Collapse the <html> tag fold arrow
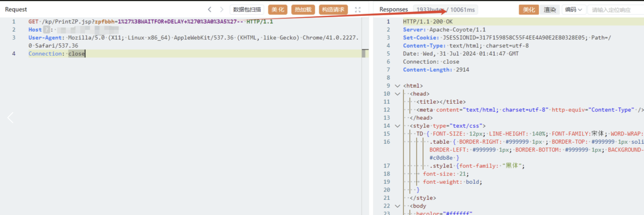Viewport: 644px width, 215px height. click(x=397, y=86)
